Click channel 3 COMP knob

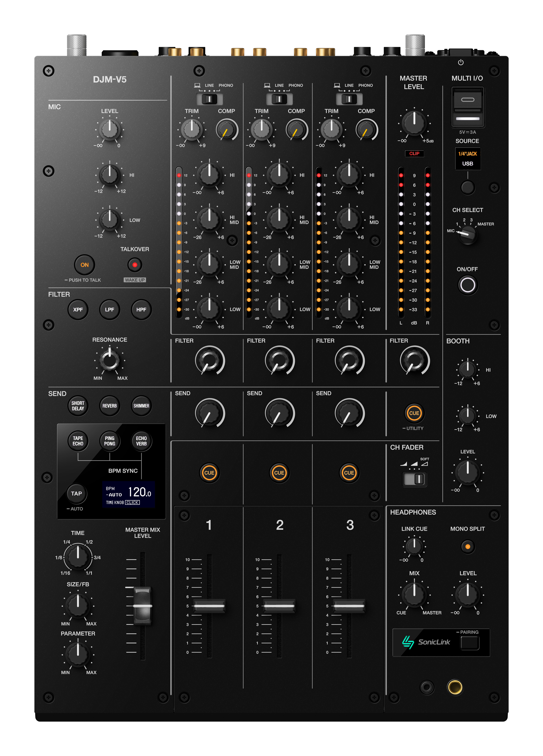367,129
